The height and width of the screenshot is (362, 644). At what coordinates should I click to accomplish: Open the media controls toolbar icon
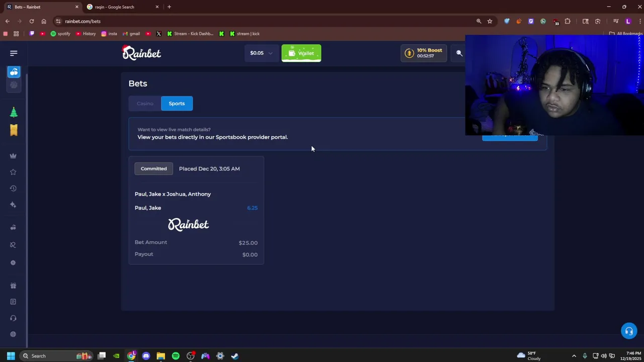click(616, 21)
